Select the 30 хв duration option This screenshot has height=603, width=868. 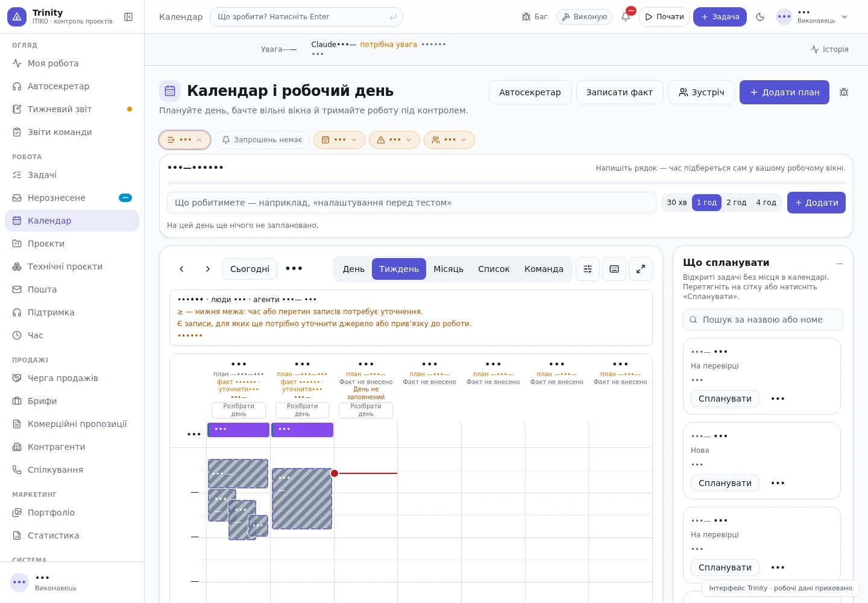pos(677,203)
